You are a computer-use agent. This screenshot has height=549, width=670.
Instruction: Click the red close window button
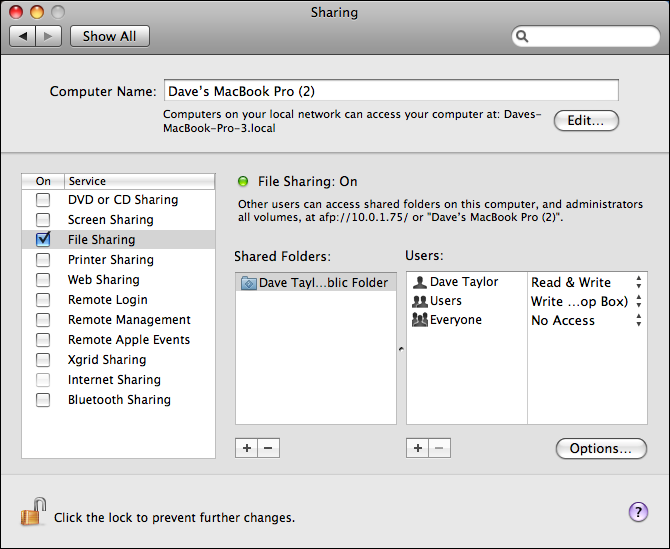(16, 12)
